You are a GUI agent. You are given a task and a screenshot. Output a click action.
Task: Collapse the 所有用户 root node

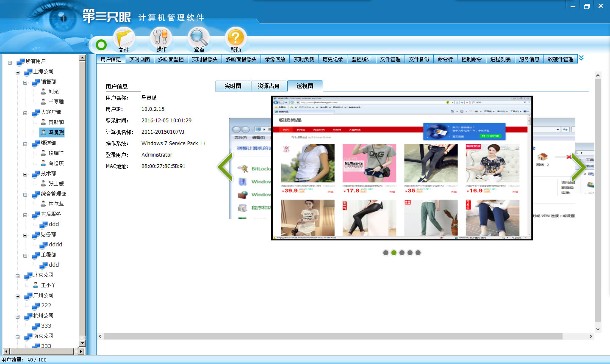[x=10, y=63]
